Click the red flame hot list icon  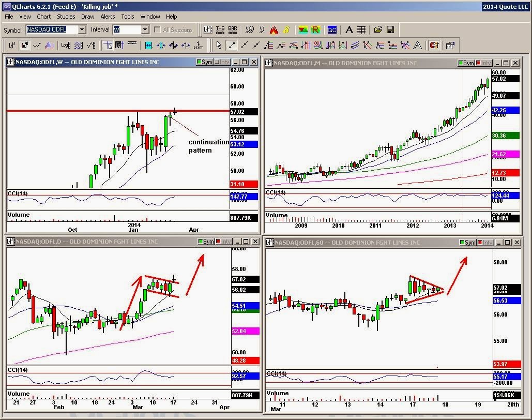274,30
